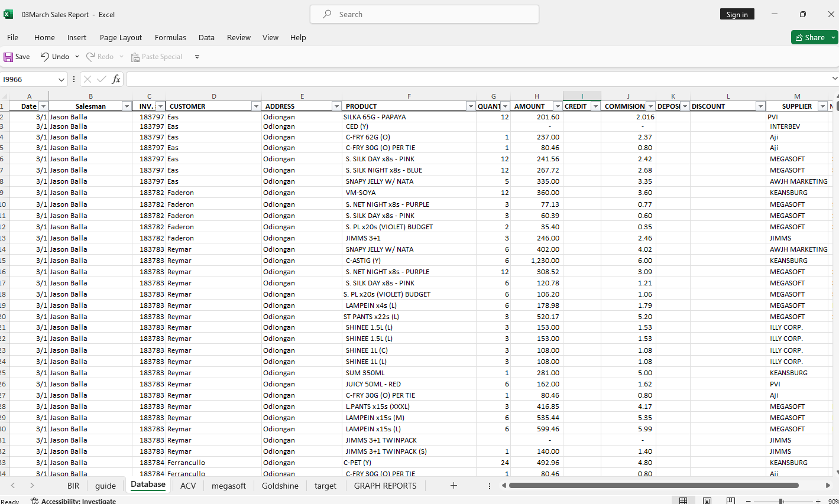Open the Insert ribbon tab
The image size is (839, 504).
pyautogui.click(x=77, y=37)
